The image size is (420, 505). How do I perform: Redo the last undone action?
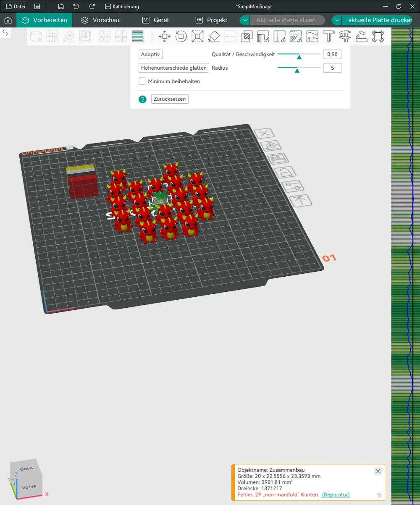pyautogui.click(x=92, y=7)
